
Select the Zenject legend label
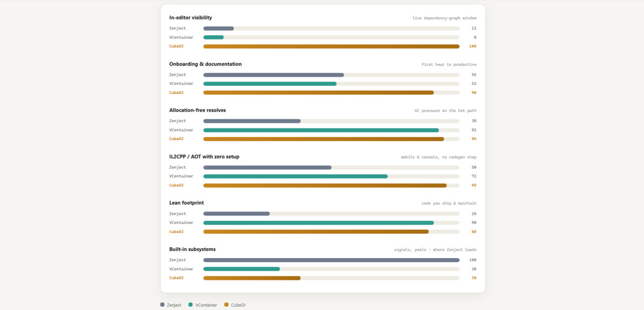(x=174, y=305)
